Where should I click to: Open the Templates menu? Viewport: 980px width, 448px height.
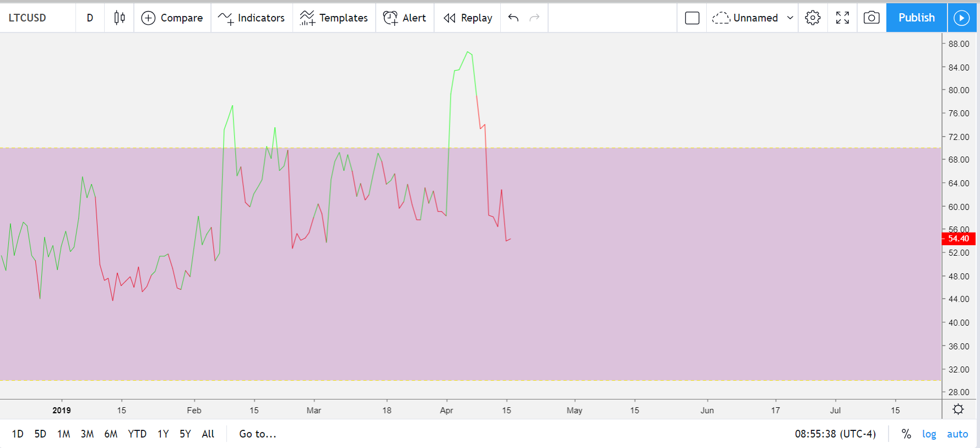(334, 18)
